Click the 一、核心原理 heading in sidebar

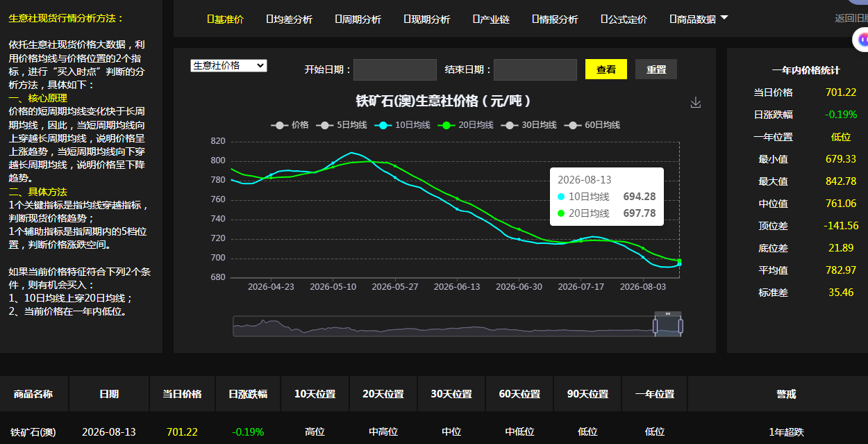pyautogui.click(x=38, y=98)
